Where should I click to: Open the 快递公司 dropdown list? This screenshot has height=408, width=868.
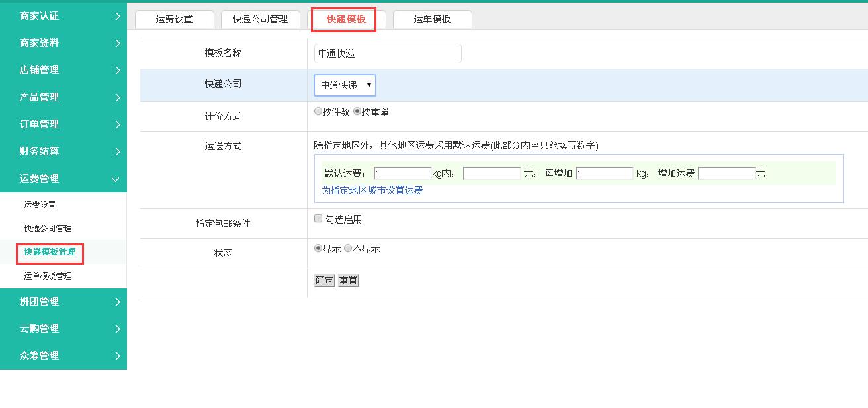click(x=345, y=85)
